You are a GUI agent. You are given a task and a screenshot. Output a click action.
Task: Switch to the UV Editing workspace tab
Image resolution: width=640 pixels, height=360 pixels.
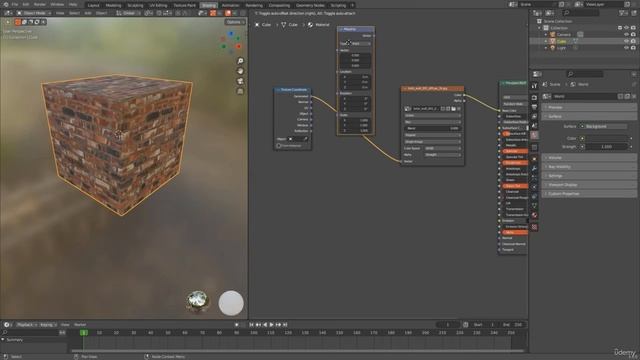coord(158,5)
